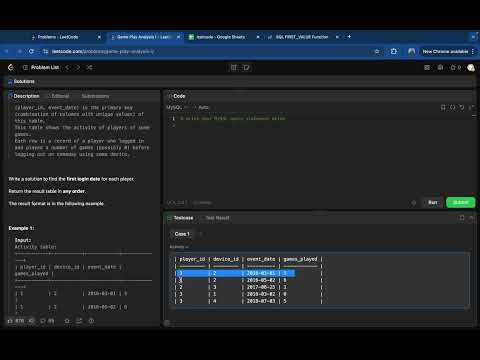Click the debugger icon beside Run
The height and width of the screenshot is (360, 480).
point(414,202)
